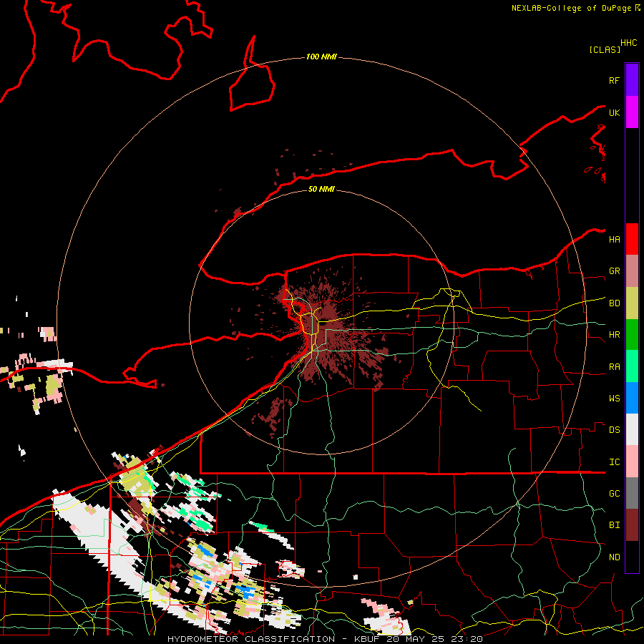This screenshot has width=644, height=644.
Task: Click the 23:20 timestamp
Action: tap(467, 639)
